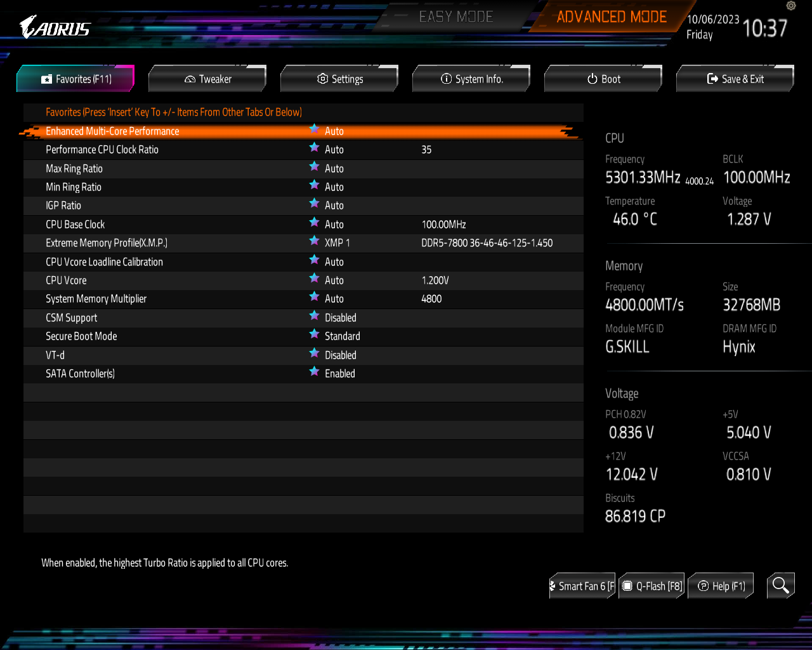Screen dimensions: 812x650
Task: Click the star icon in CPU Vcore row
Action: click(x=314, y=278)
